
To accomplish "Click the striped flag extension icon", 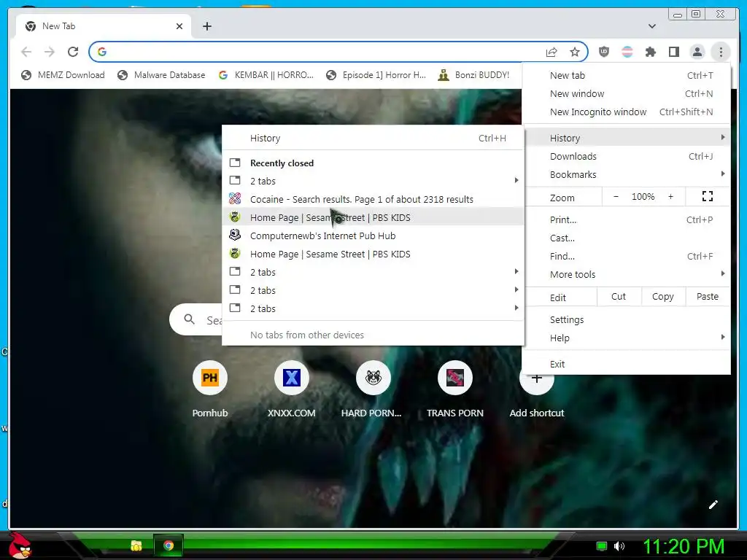I will pyautogui.click(x=627, y=52).
